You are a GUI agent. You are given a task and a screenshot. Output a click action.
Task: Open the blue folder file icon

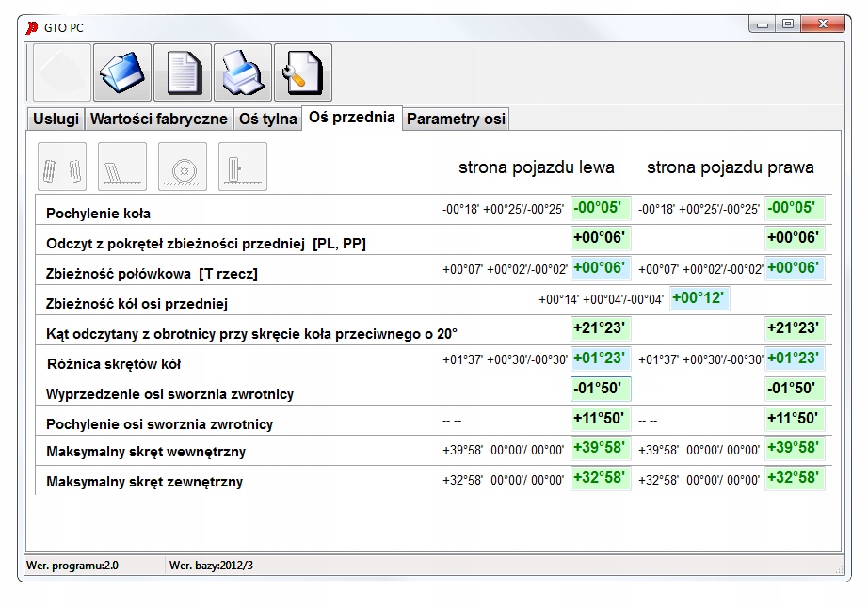(122, 72)
